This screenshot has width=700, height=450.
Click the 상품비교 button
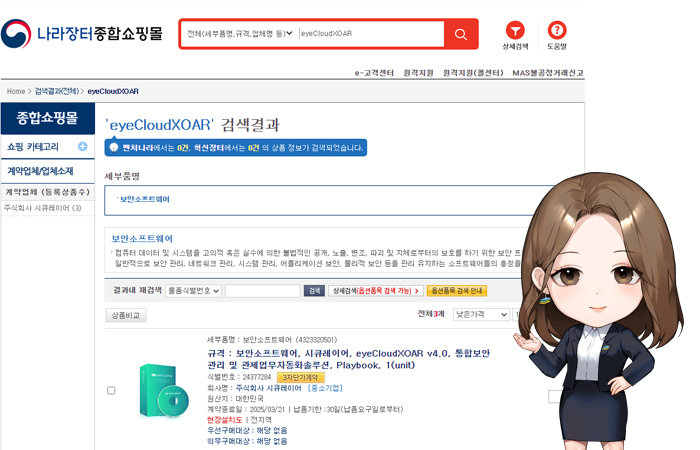pyautogui.click(x=126, y=316)
